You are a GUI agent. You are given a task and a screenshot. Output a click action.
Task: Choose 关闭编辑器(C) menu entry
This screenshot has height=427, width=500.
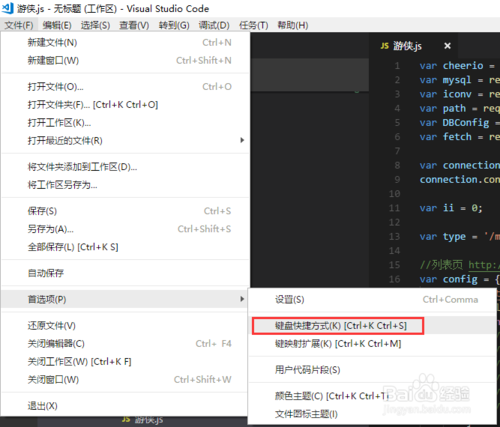[x=125, y=344]
